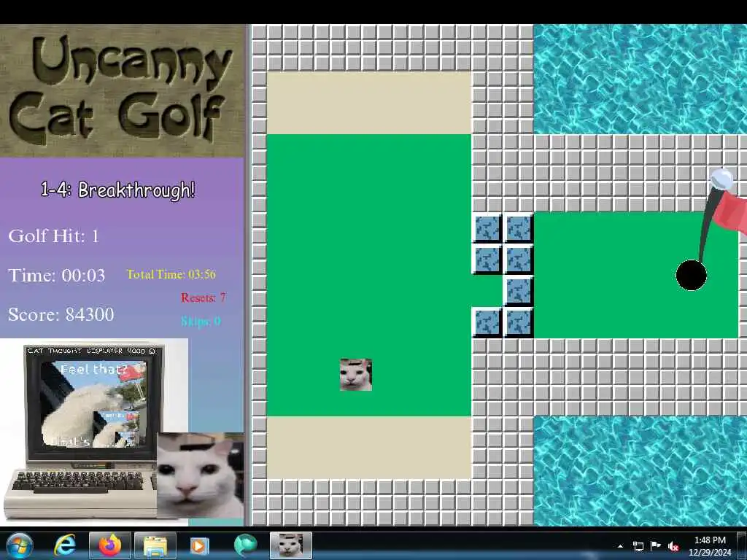This screenshot has width=747, height=560.
Task: Open Windows Media Player taskbar icon
Action: [199, 545]
